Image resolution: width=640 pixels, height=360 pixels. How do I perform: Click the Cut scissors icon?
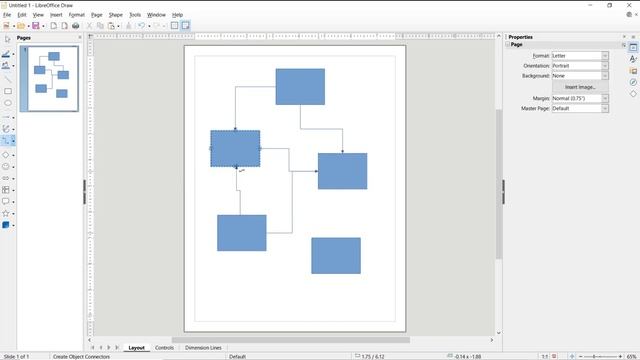[x=89, y=26]
